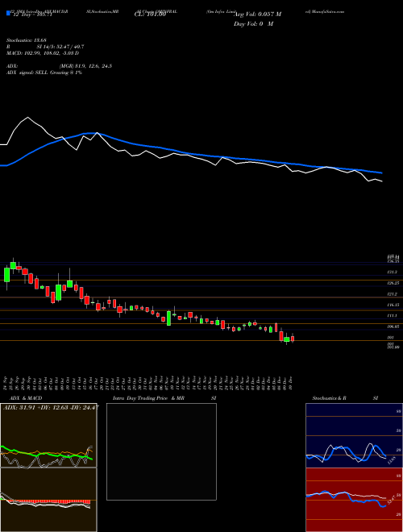Click 'ADX signal: SELL Growing @ 1%' text
Viewport: 403px width, 532px height.
point(44,73)
